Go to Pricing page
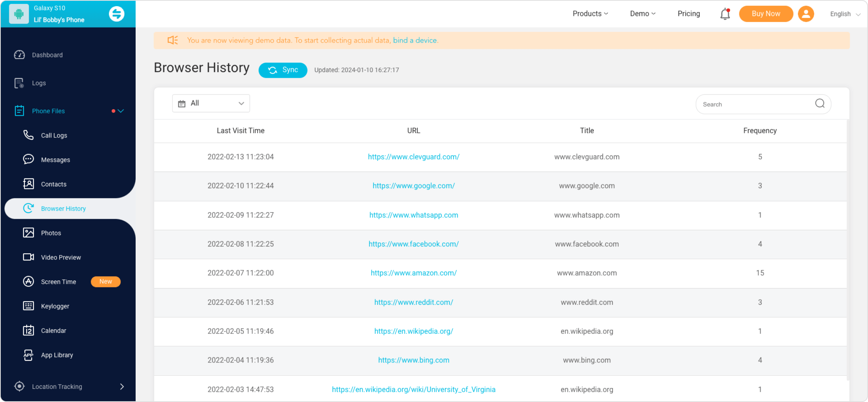 (x=689, y=14)
